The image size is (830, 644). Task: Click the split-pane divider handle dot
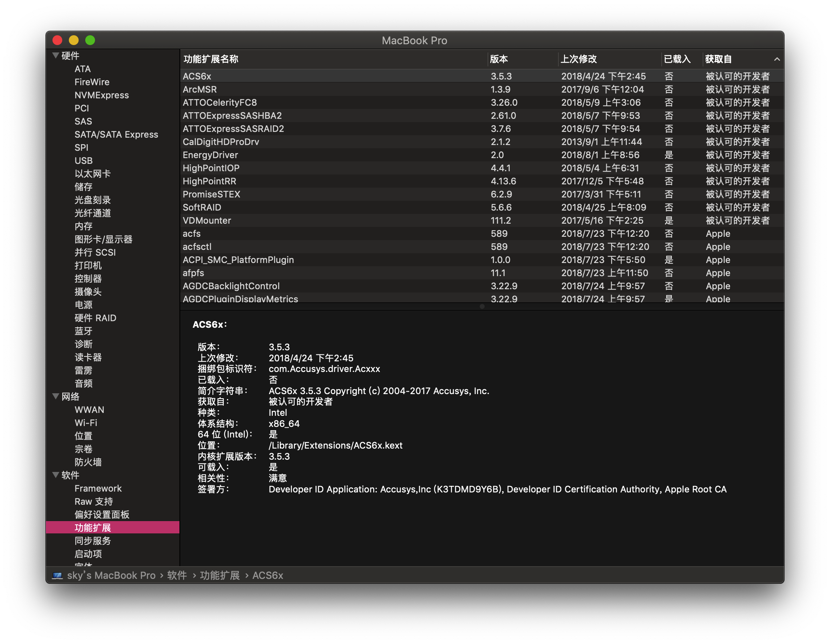(482, 306)
